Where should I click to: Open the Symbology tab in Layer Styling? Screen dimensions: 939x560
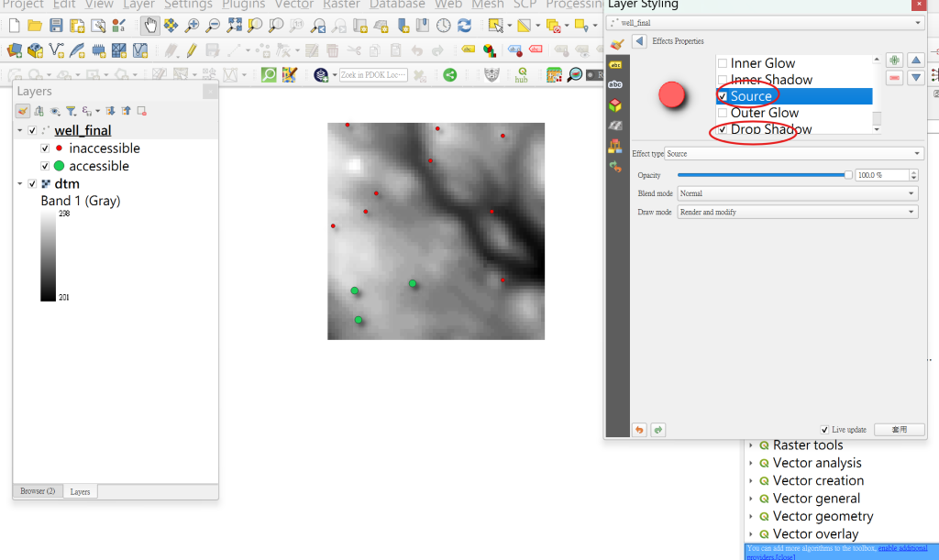(x=616, y=43)
